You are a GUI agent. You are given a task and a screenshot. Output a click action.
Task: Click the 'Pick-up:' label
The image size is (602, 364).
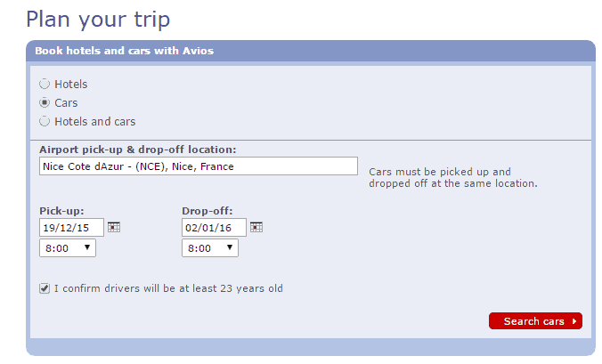pyautogui.click(x=61, y=211)
